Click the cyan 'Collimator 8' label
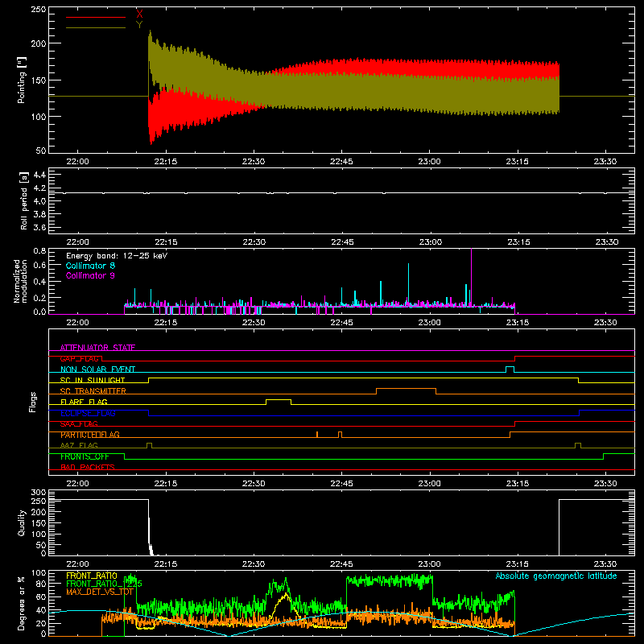The height and width of the screenshot is (644, 644). click(x=90, y=266)
